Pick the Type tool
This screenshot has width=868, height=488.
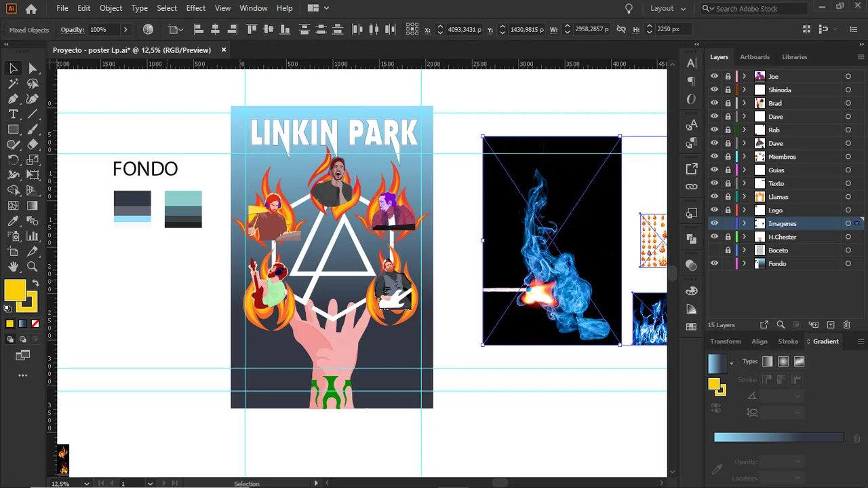13,114
